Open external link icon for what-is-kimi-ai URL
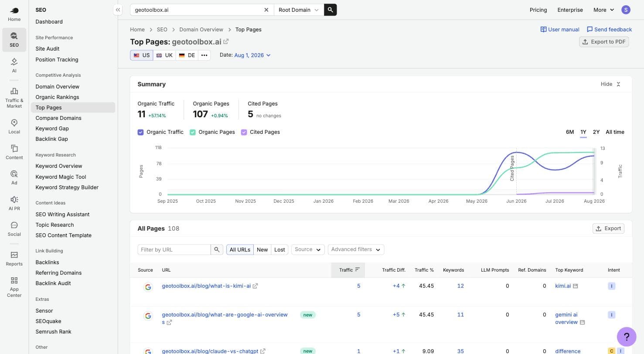Screen dimensions: 644x354 tap(256, 286)
